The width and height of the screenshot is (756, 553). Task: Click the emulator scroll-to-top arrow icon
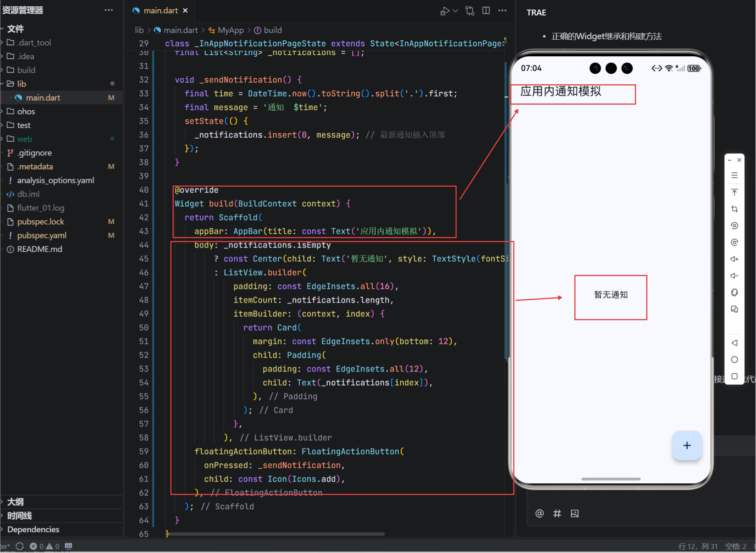pyautogui.click(x=734, y=192)
